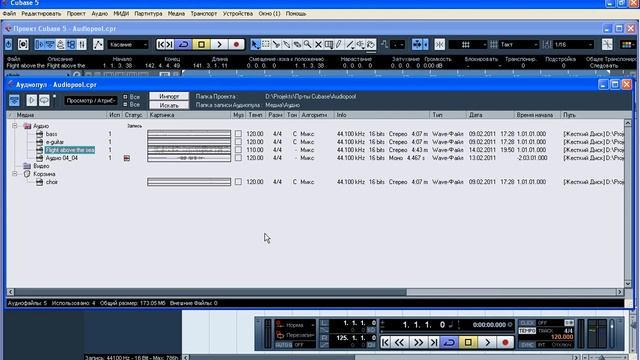Toggle SYNC button on transport panel
Screen dimensions: 640x360
click(527, 345)
